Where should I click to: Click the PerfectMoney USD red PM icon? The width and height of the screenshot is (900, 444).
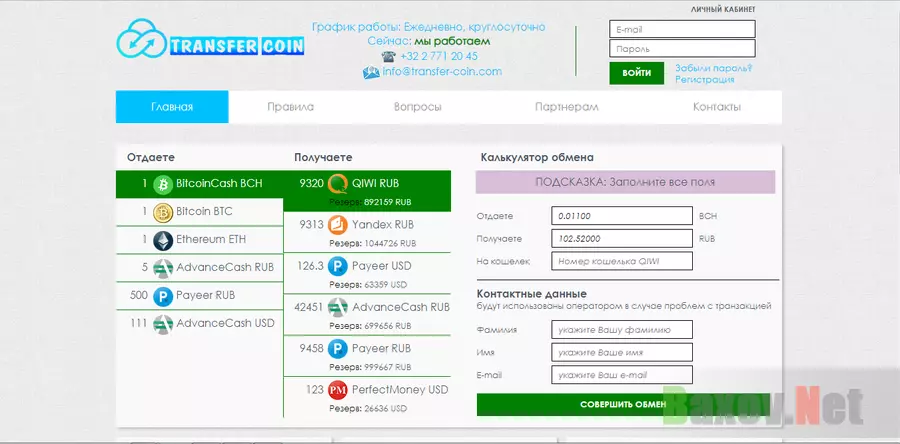(x=338, y=390)
